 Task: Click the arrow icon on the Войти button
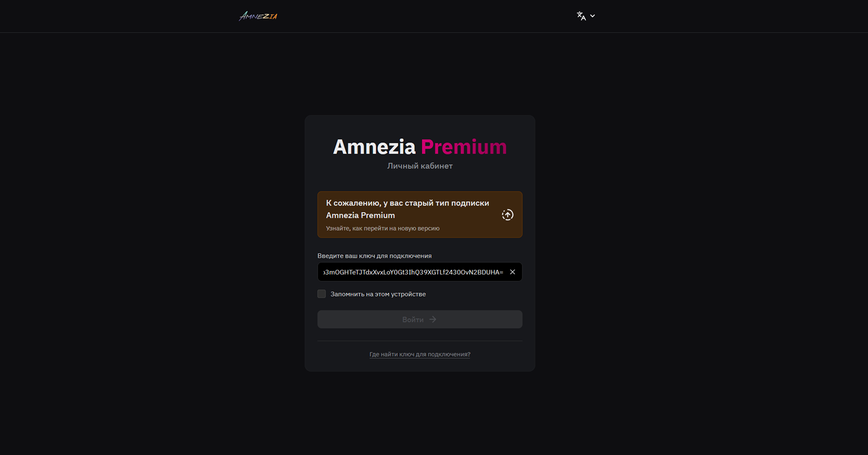433,319
